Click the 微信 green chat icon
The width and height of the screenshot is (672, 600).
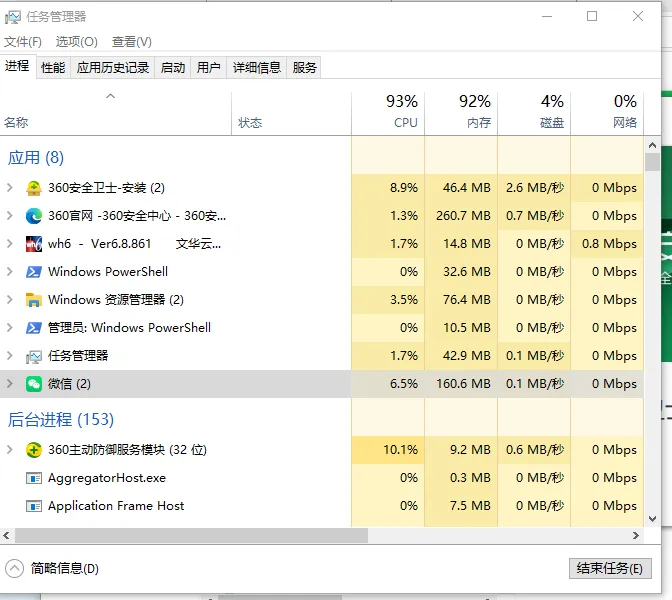33,384
